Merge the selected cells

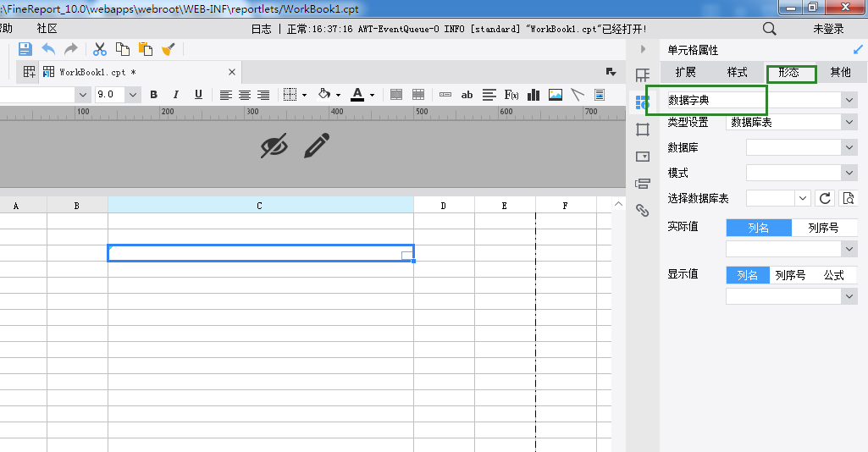tap(396, 95)
